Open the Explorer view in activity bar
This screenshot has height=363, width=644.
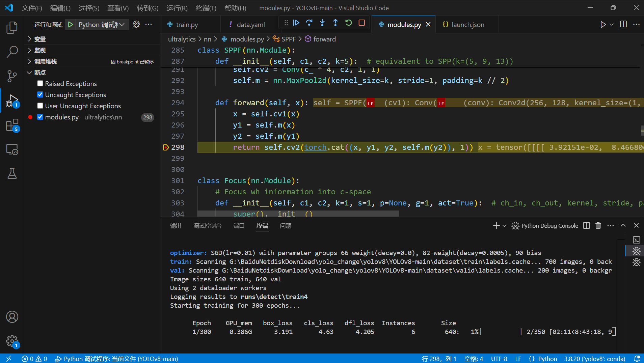pyautogui.click(x=12, y=28)
